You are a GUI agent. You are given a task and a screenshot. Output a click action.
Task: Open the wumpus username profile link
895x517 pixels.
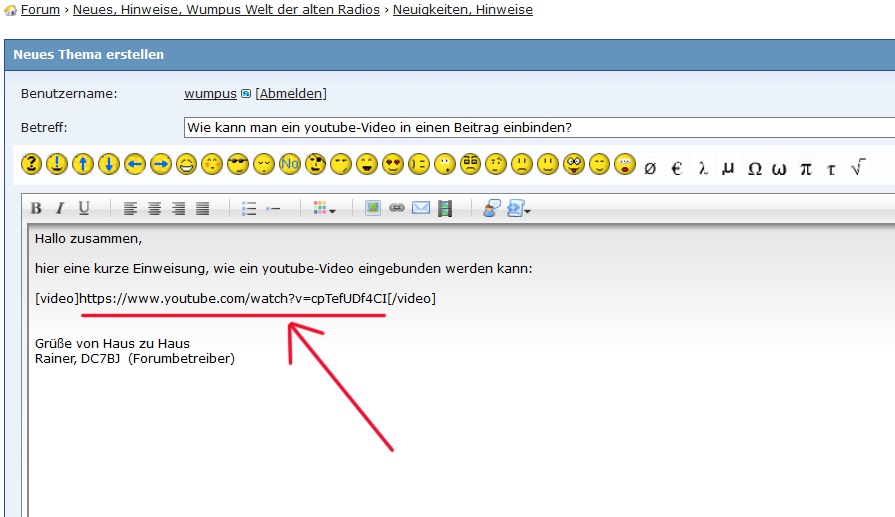[x=210, y=93]
